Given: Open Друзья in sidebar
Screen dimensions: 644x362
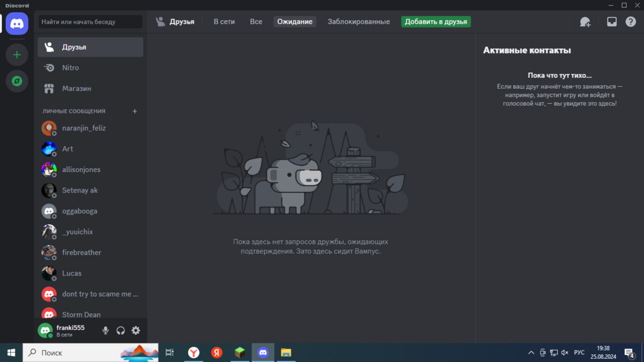Looking at the screenshot, I should point(90,47).
